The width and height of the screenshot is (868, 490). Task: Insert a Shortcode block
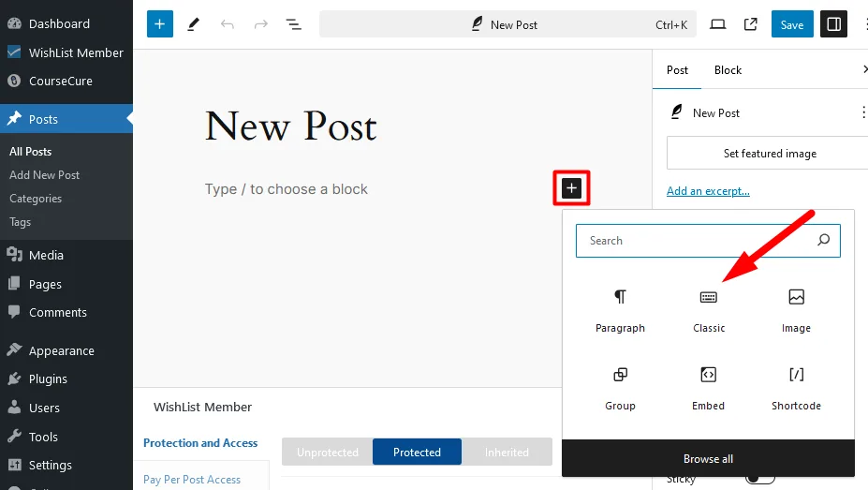(796, 388)
